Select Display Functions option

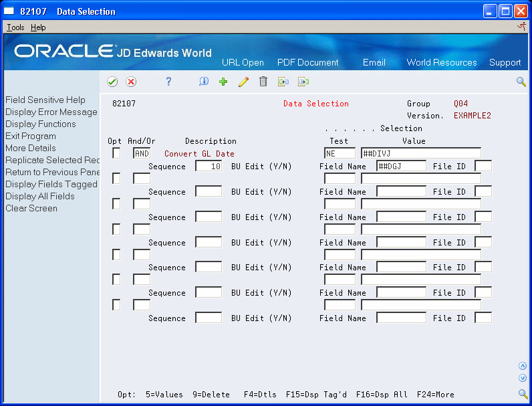[x=41, y=124]
